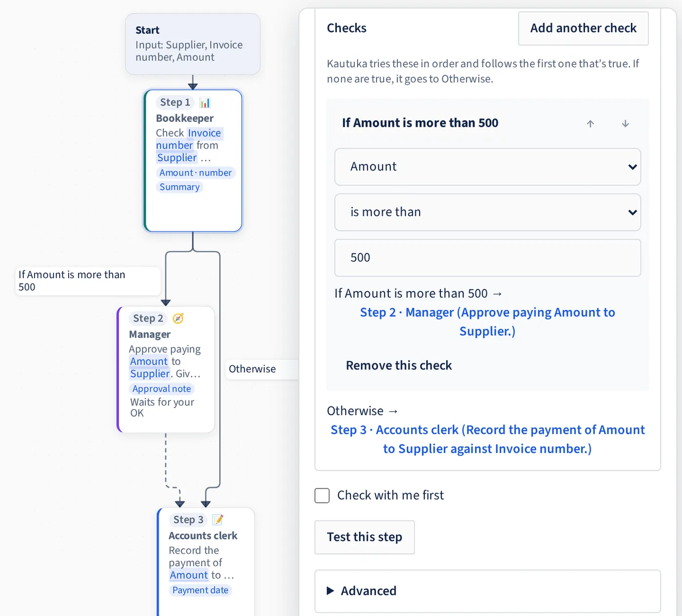
Task: Move the Amount check down with arrow
Action: (625, 124)
